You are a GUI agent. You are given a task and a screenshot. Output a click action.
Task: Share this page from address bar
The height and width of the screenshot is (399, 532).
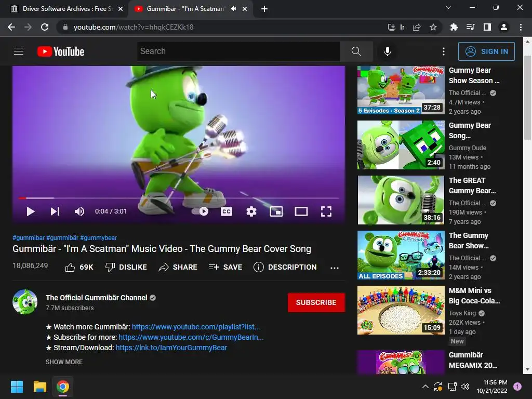point(417,27)
